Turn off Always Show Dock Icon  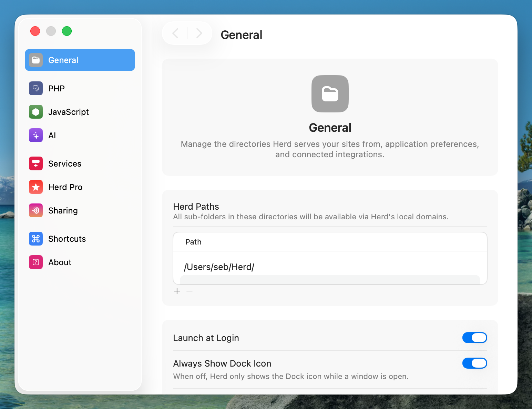[475, 363]
